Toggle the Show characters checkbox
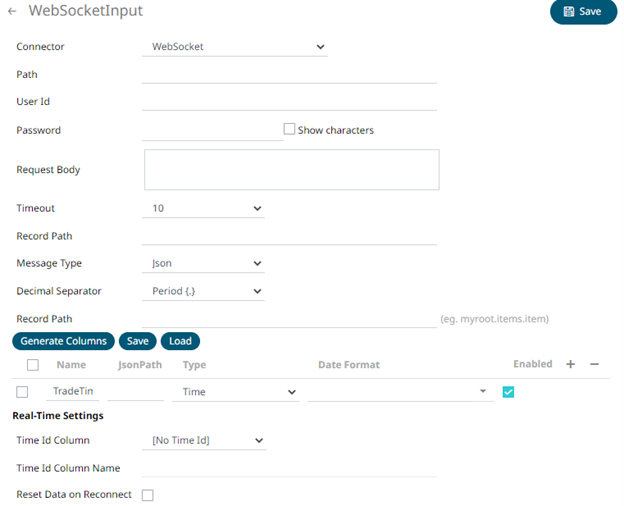This screenshot has width=624, height=506. (290, 129)
